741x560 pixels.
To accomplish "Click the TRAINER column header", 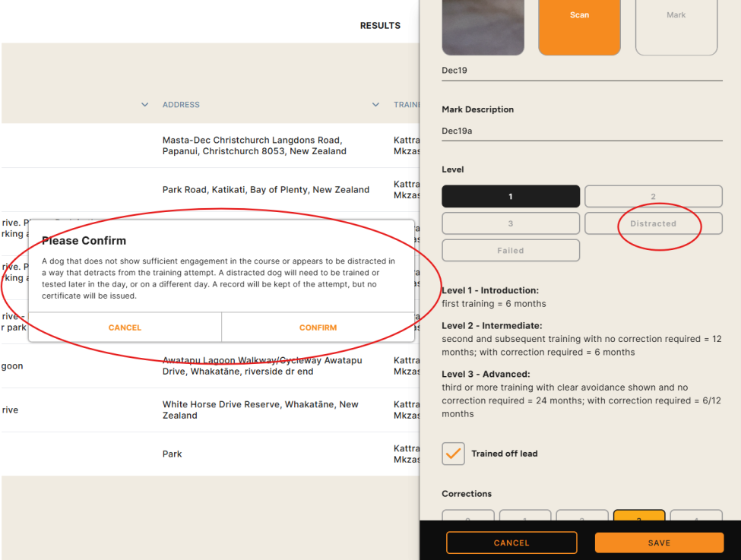I will click(x=407, y=104).
